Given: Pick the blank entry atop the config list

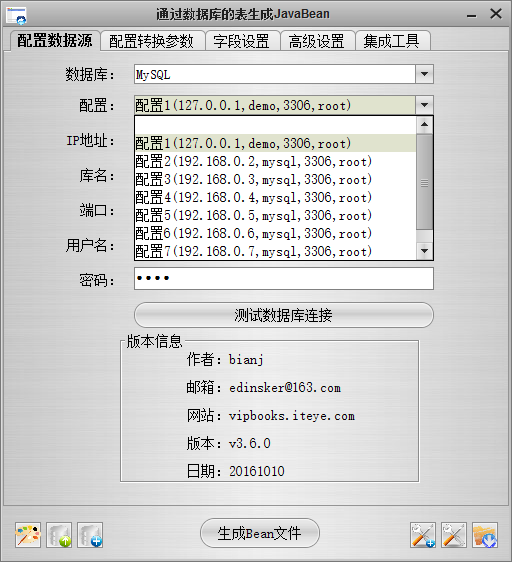Looking at the screenshot, I should click(x=275, y=125).
